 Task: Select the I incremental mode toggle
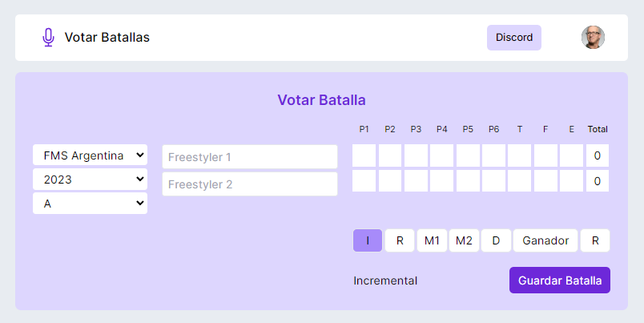(x=368, y=240)
